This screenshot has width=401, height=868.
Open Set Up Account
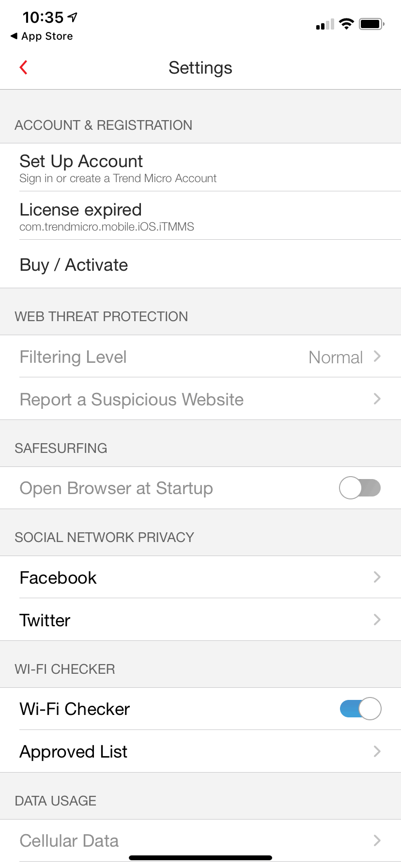coord(118,167)
